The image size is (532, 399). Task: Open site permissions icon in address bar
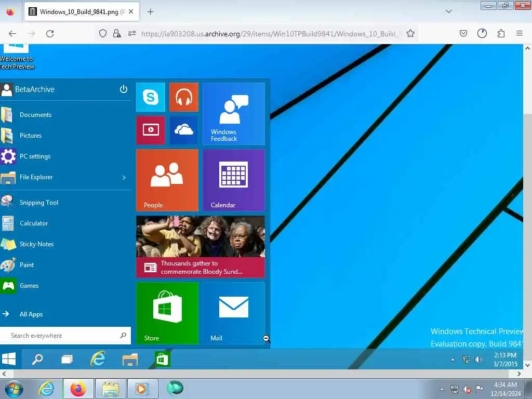pyautogui.click(x=132, y=33)
